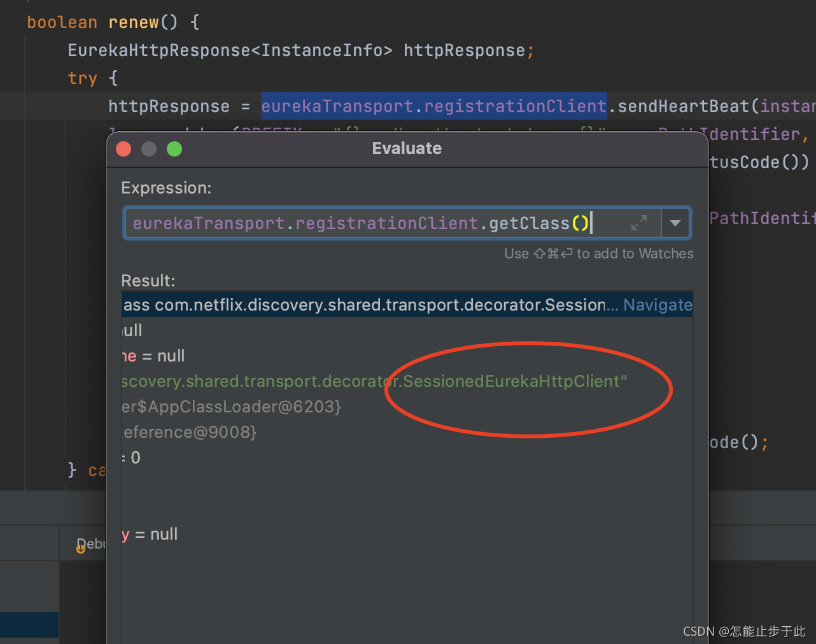This screenshot has width=816, height=644.
Task: Click the try keyword in the editor
Action: click(x=83, y=78)
